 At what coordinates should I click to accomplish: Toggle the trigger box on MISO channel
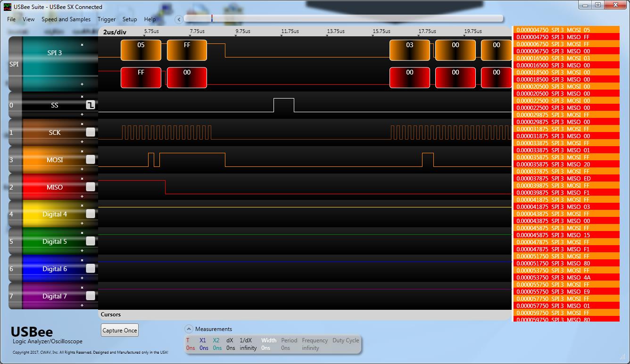tap(91, 187)
